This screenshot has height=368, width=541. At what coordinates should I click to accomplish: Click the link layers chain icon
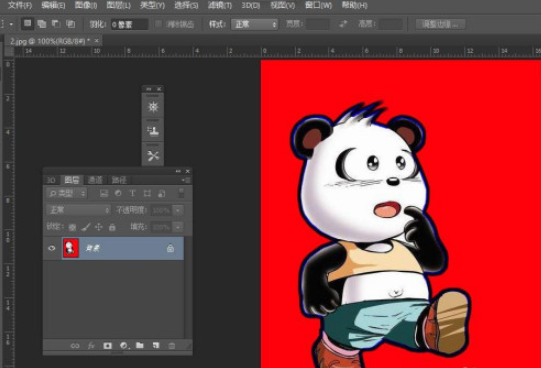click(75, 346)
